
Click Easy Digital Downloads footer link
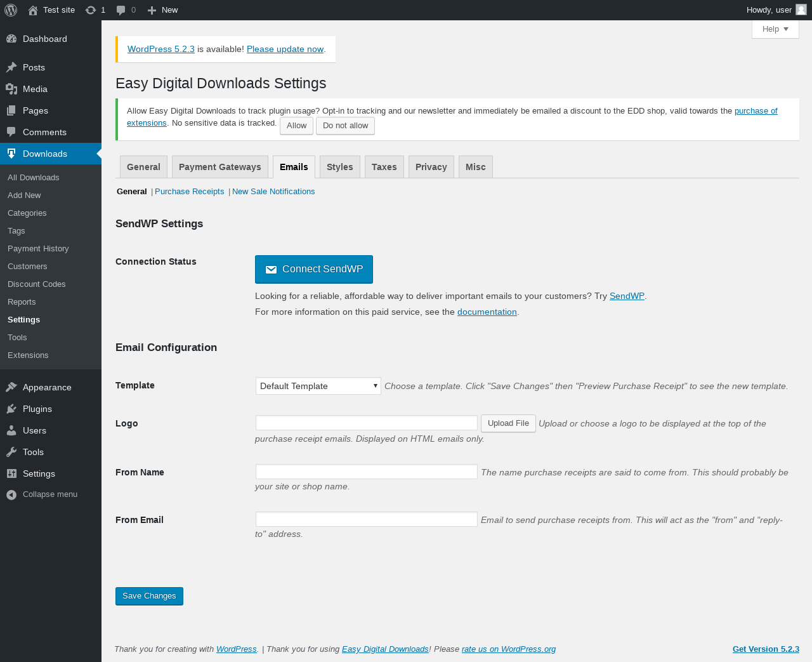pyautogui.click(x=385, y=649)
